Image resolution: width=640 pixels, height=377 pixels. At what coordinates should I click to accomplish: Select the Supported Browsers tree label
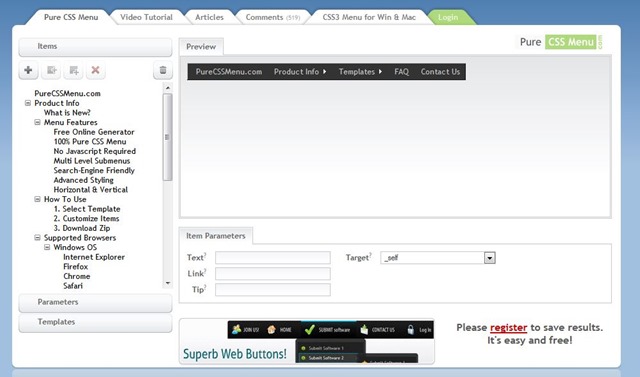[80, 237]
